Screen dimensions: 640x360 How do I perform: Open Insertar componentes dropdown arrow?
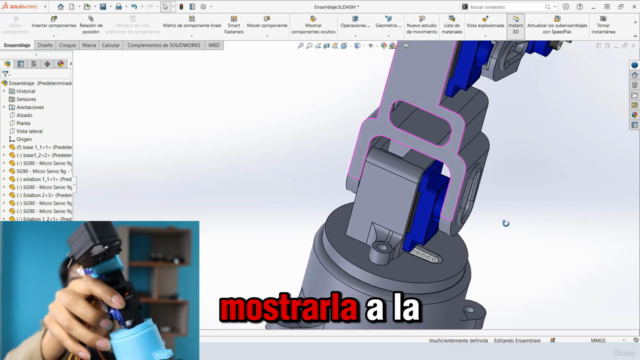53,36
